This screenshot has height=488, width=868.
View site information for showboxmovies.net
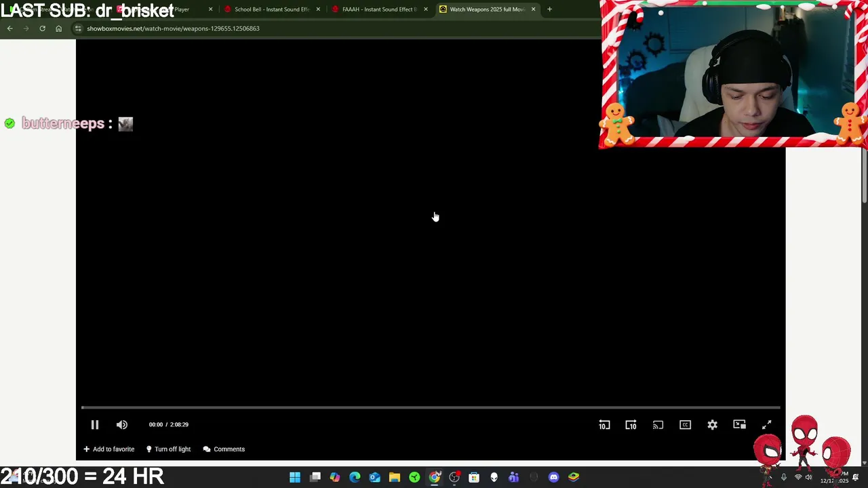coord(78,28)
